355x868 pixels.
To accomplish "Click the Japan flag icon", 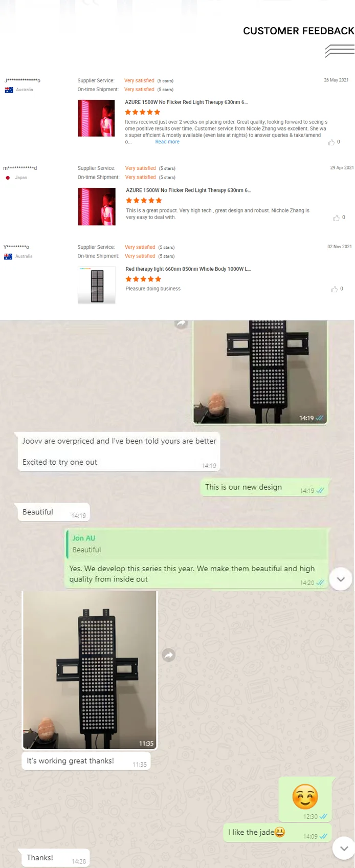I will tap(8, 178).
